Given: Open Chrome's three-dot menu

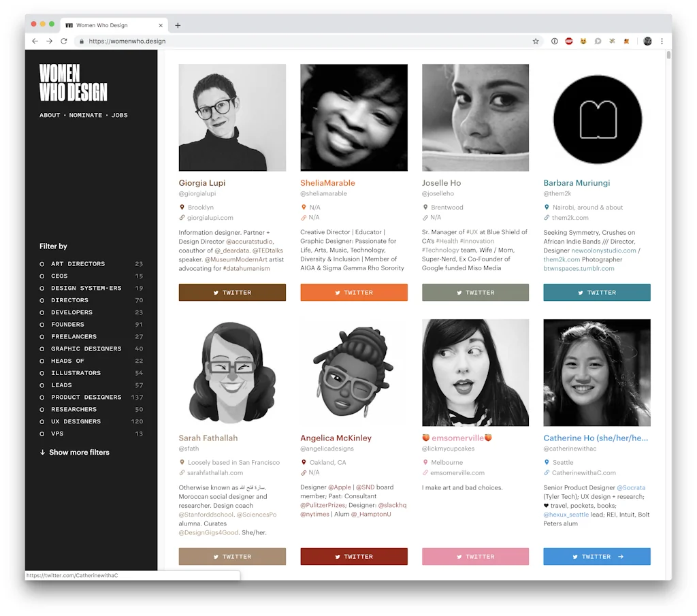Looking at the screenshot, I should 662,41.
